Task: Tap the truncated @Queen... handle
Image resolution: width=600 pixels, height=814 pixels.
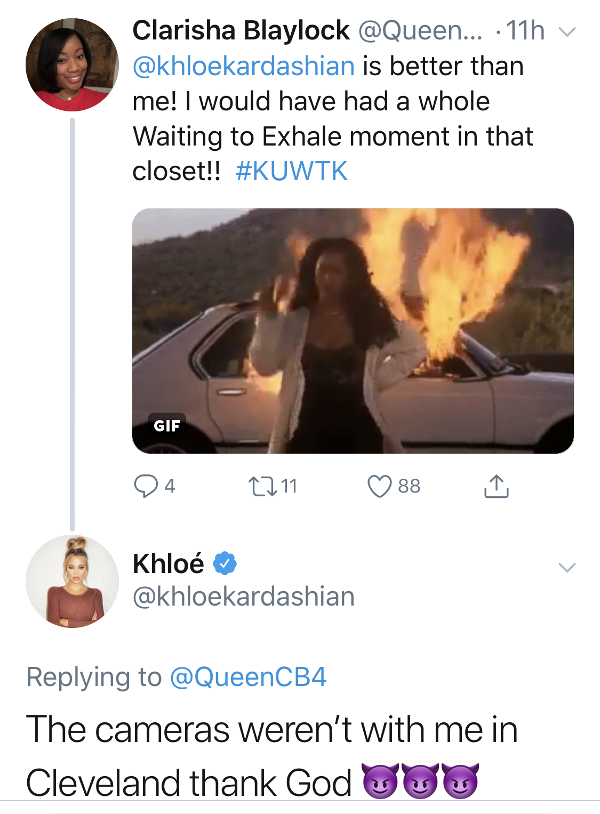Action: pos(419,31)
